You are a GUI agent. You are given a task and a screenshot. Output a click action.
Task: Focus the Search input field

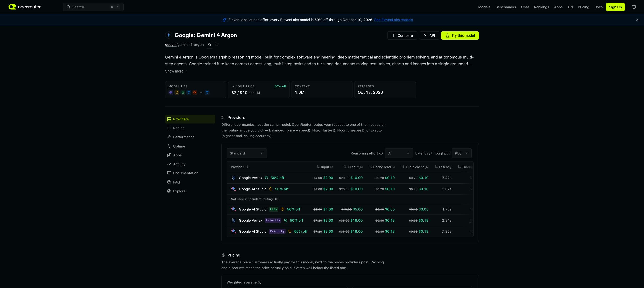[93, 7]
